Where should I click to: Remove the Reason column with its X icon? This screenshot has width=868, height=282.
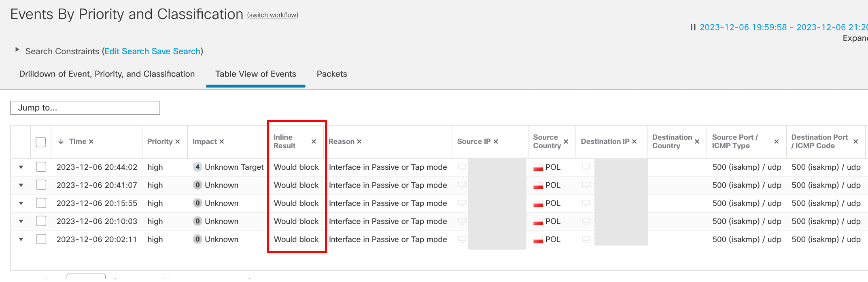359,141
